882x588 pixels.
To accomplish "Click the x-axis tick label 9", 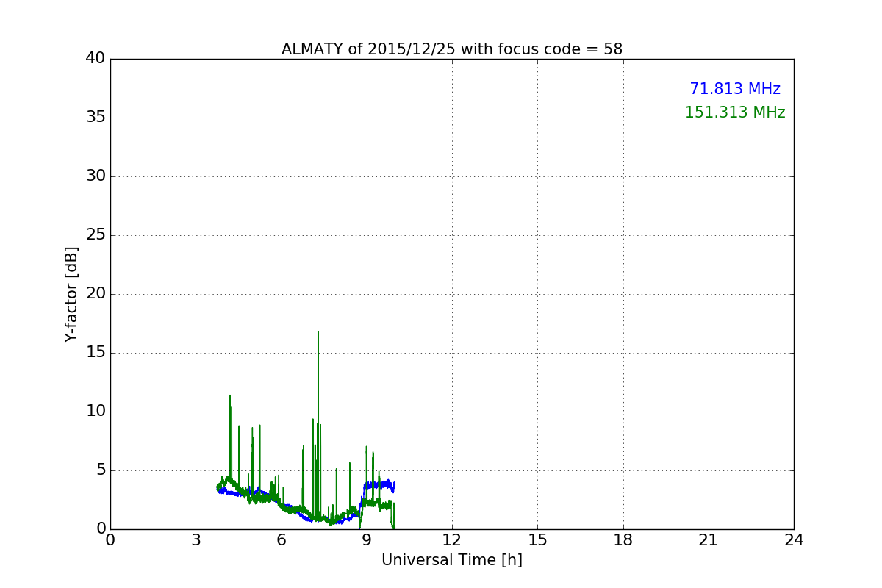I will [367, 540].
